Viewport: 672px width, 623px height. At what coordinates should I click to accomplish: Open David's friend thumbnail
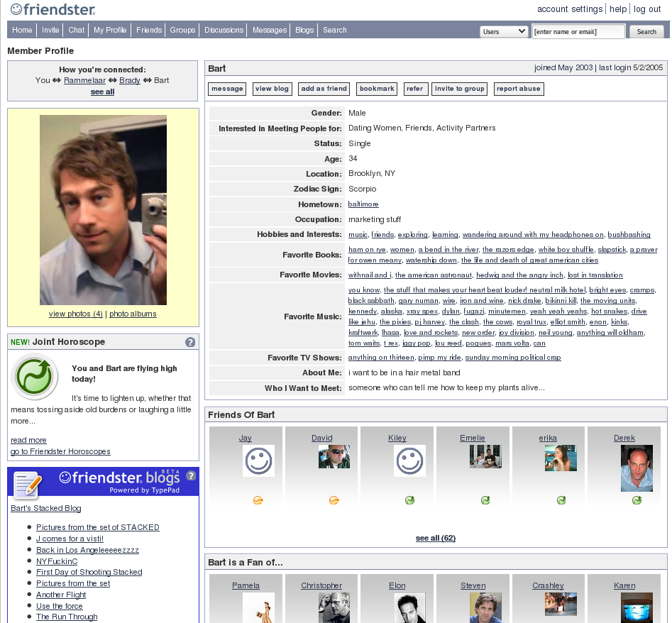click(334, 457)
